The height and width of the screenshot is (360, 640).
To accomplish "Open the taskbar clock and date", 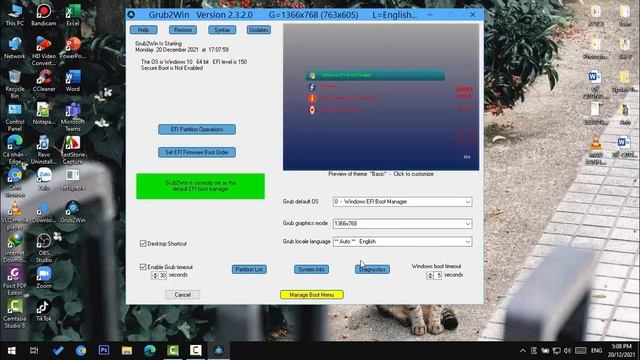I will [622, 351].
